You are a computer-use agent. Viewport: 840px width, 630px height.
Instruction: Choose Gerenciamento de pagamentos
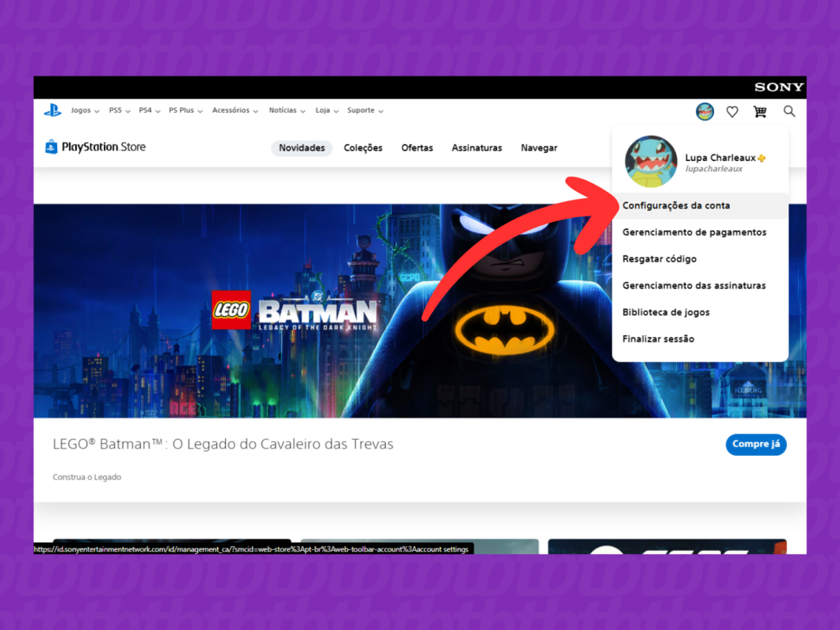click(700, 232)
